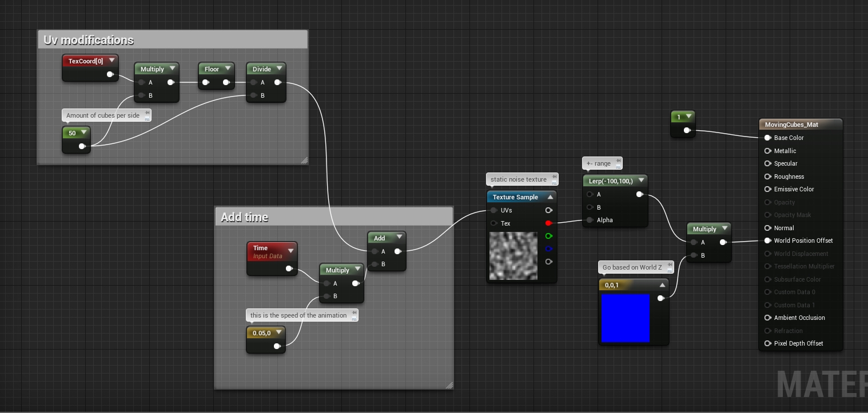Collapse the Divide node arrow

(279, 69)
